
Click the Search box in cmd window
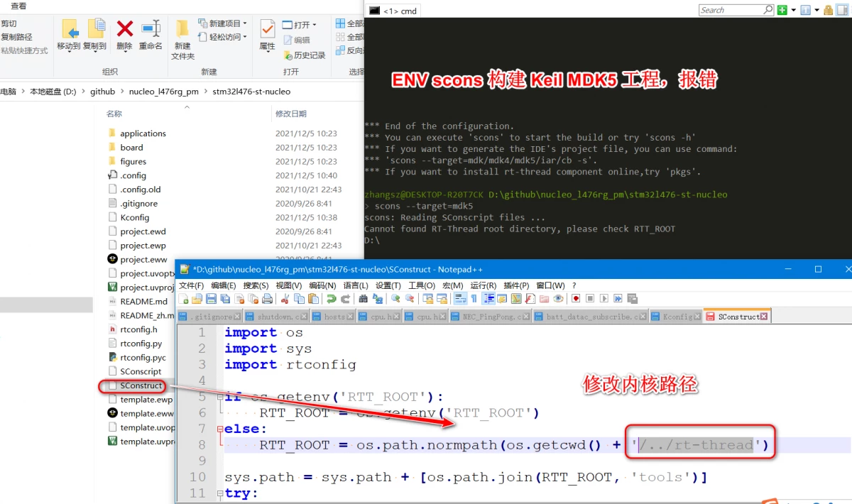(x=736, y=10)
